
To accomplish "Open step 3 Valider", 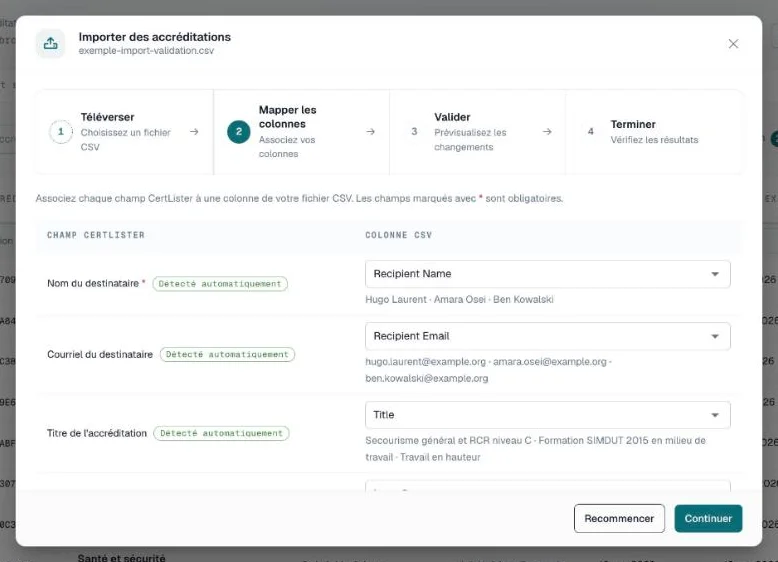I will coord(477,132).
